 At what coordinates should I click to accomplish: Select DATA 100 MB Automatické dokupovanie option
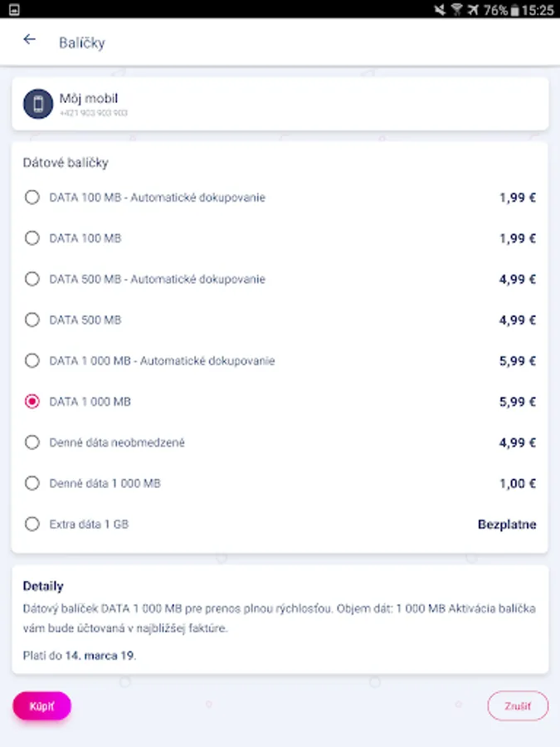(32, 198)
